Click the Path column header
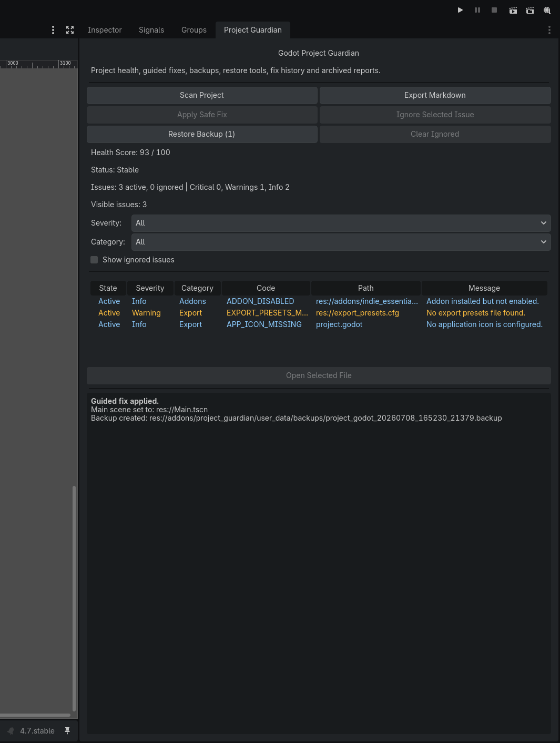Viewport: 560px width, 743px height. pyautogui.click(x=366, y=288)
